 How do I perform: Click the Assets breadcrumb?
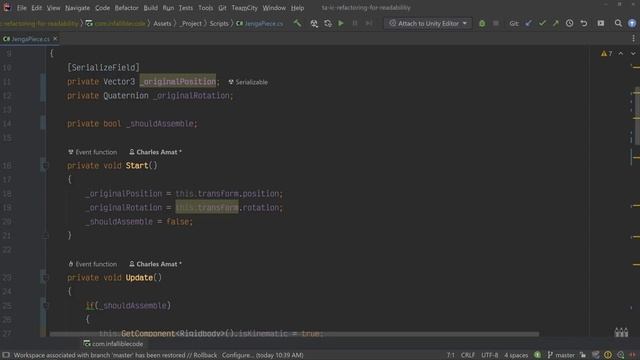[x=162, y=24]
